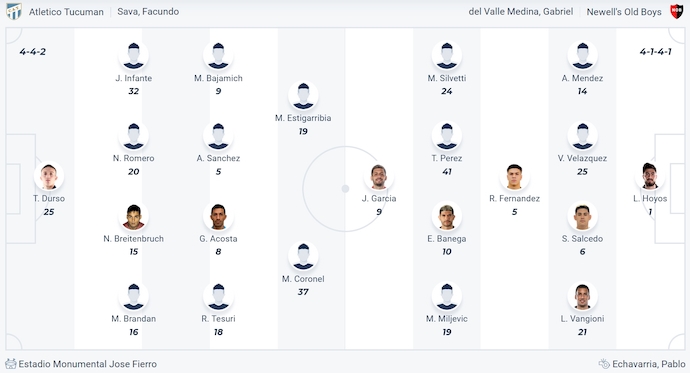690x373 pixels.
Task: Select T. Durso goalkeeper avatar
Action: [x=49, y=176]
